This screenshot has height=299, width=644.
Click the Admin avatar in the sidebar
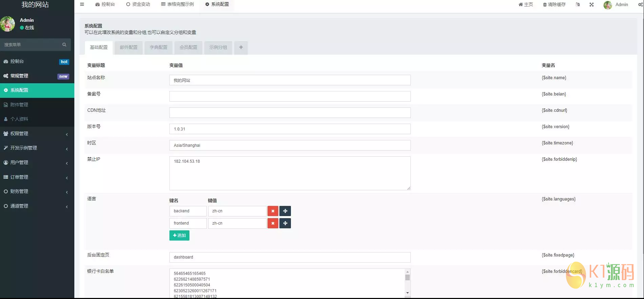click(x=7, y=24)
